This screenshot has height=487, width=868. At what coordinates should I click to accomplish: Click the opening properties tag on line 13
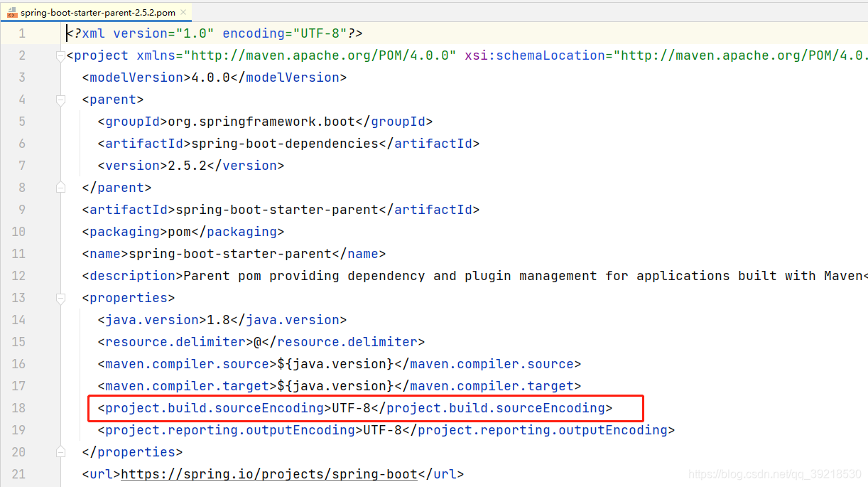[129, 299]
